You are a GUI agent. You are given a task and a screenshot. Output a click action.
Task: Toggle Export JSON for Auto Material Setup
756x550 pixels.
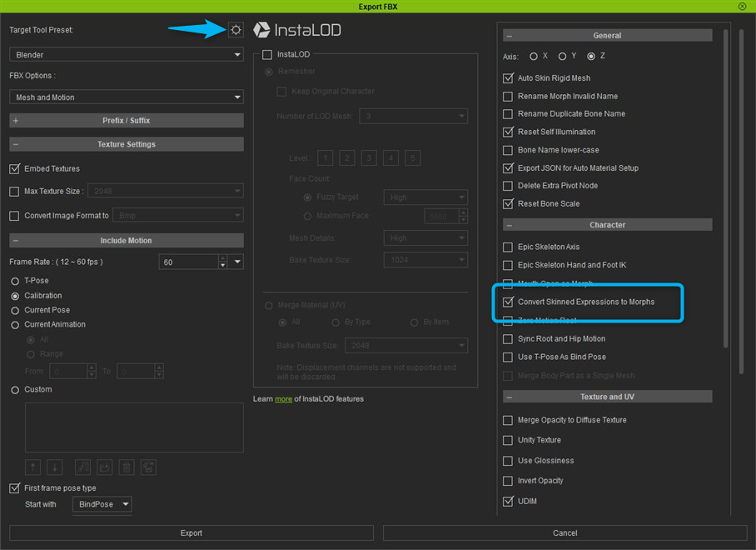[508, 167]
